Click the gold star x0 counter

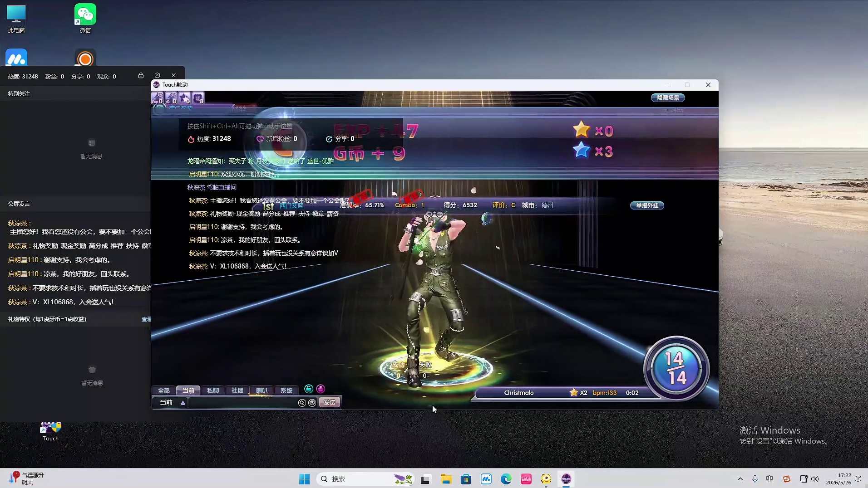(593, 130)
